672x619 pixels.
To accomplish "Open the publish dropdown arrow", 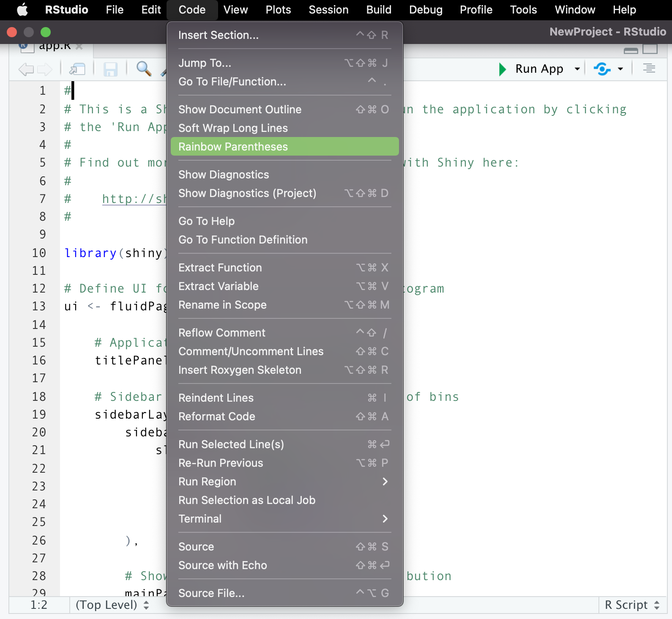I will 620,69.
